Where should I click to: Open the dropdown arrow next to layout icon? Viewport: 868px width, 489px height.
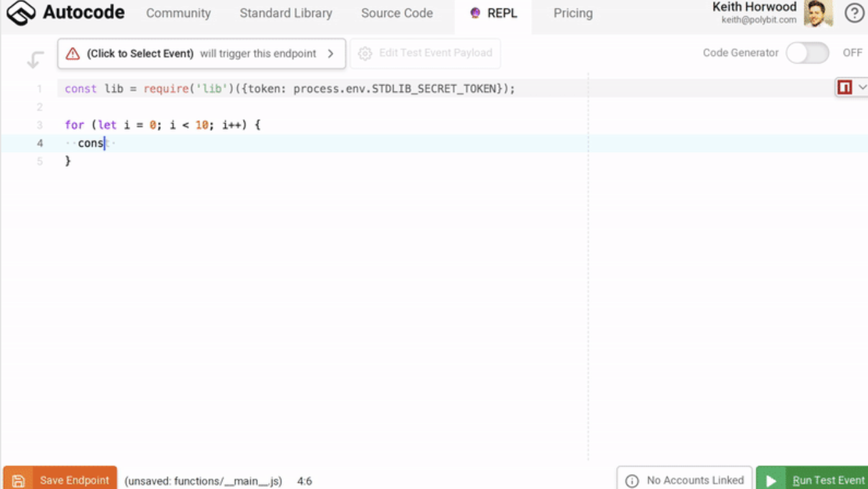coord(863,88)
